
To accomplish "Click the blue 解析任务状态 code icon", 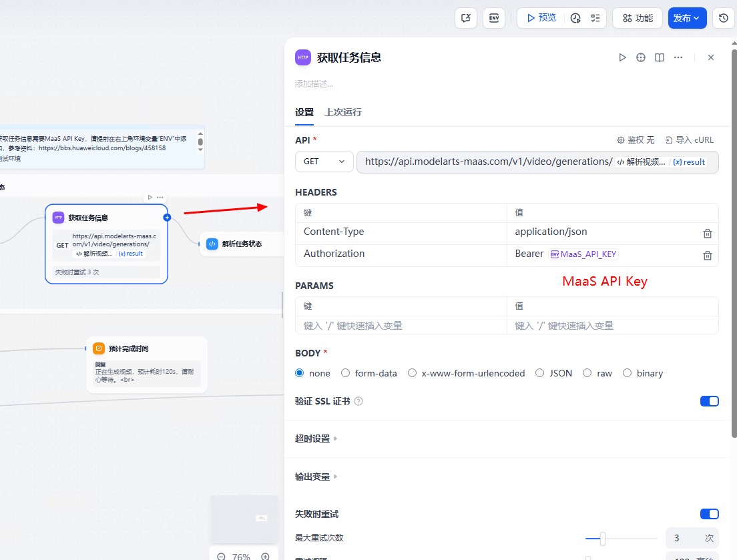I will pos(212,244).
